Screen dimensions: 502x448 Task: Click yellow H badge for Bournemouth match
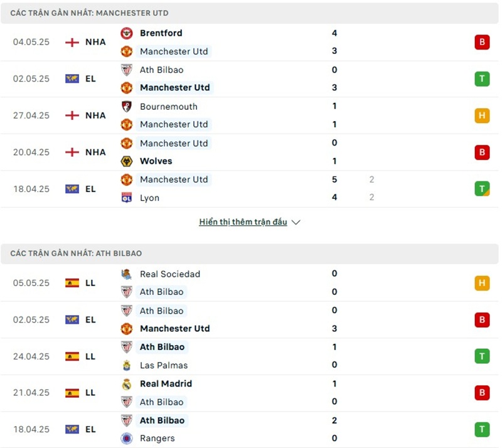(x=482, y=115)
